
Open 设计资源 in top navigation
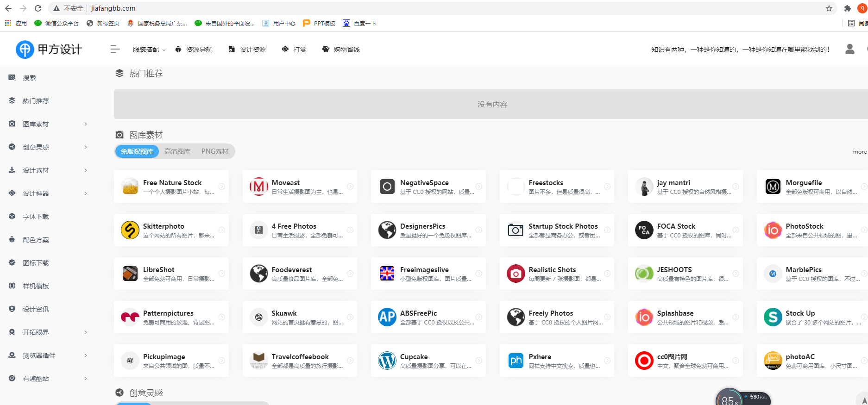247,50
